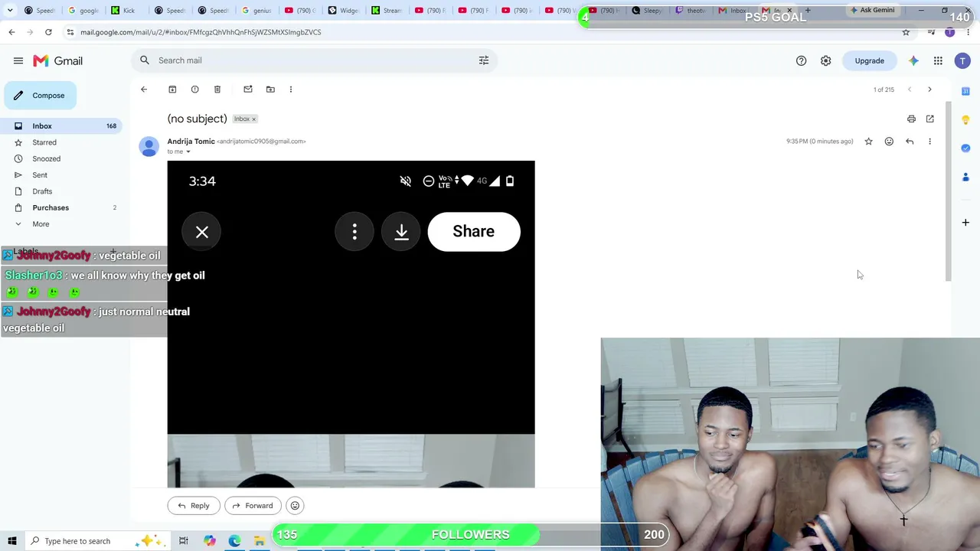Screen dimensions: 980x551
Task: Open the Inbox folder
Action: [61, 126]
